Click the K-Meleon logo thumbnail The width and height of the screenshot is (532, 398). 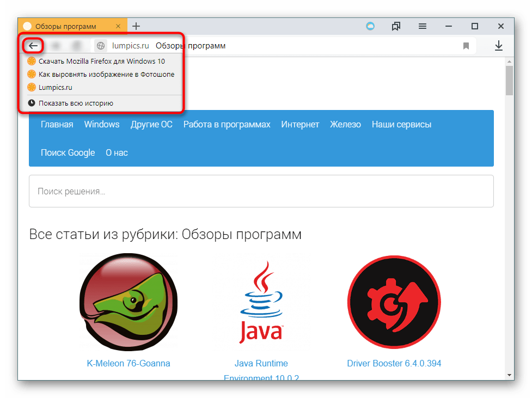tap(129, 302)
